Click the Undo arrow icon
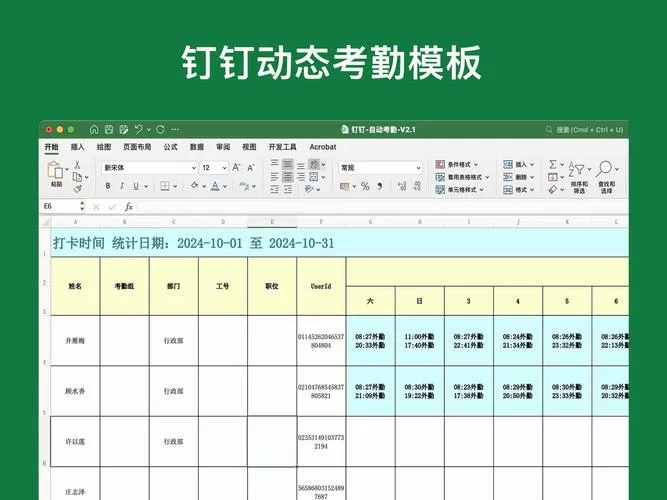Viewport: 667px width, 500px height. (x=138, y=129)
